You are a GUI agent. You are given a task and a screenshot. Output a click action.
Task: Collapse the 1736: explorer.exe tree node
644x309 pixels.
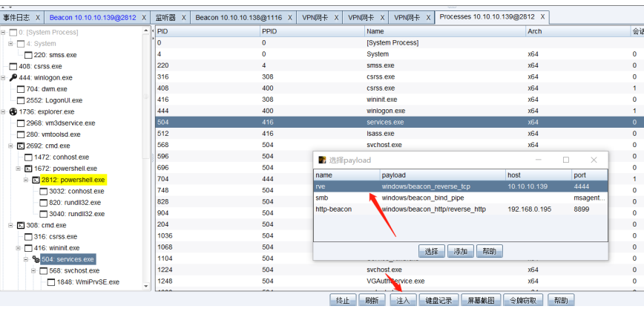pyautogui.click(x=4, y=111)
